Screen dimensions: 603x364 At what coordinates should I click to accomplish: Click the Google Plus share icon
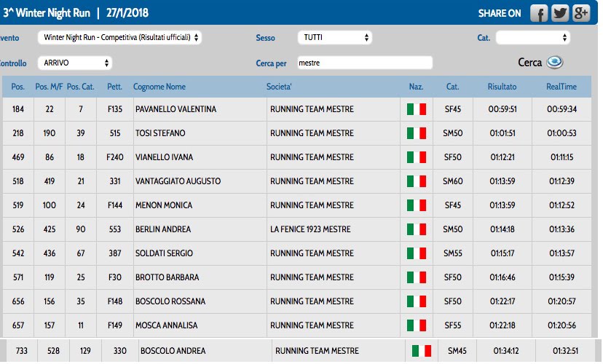point(581,13)
